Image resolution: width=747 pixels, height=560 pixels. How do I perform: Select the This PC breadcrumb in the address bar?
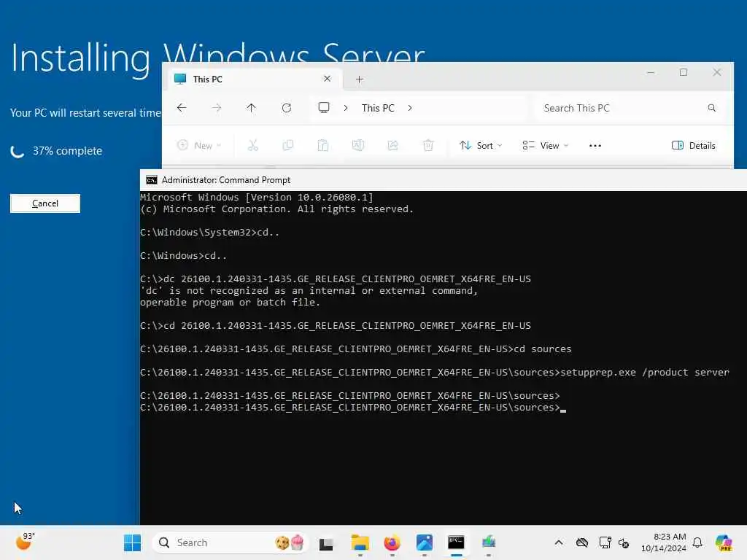coord(378,108)
